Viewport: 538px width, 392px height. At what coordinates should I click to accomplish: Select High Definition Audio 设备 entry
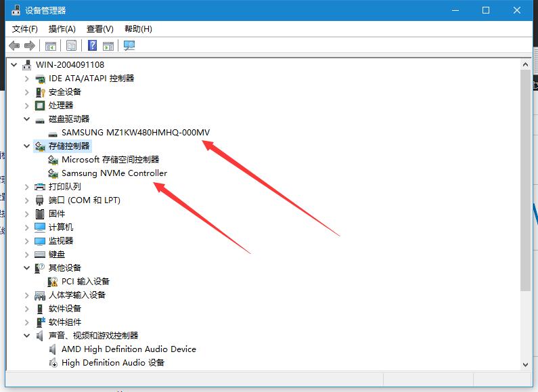tap(113, 362)
